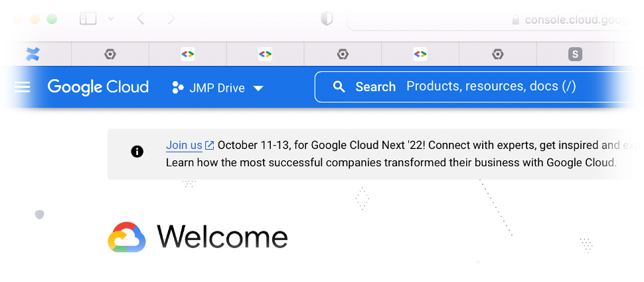Click the multicolor cloud logo beside Welcome
This screenshot has height=282, width=644.
click(127, 237)
